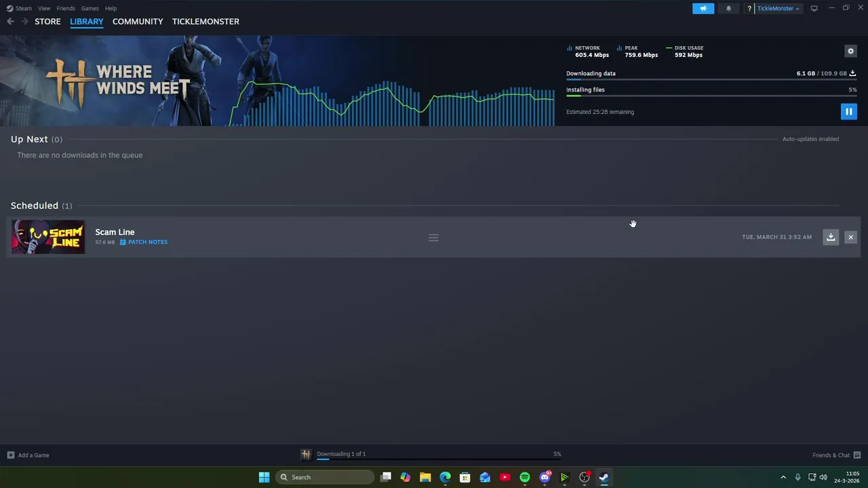Open Outlook from the taskbar
Viewport: 868px width, 488px height.
pos(485,477)
